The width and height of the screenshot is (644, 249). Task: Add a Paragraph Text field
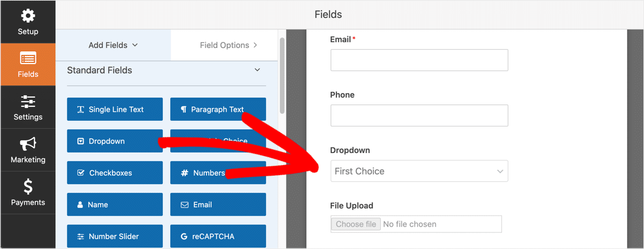[218, 109]
